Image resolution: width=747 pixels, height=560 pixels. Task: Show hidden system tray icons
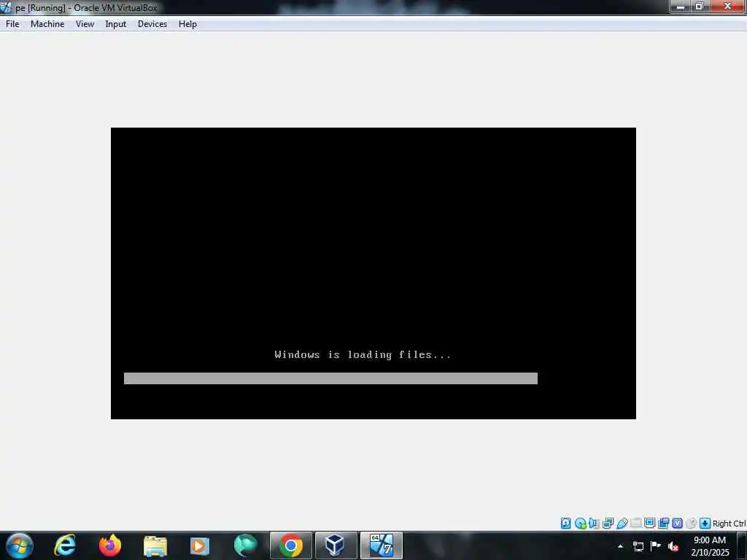620,546
